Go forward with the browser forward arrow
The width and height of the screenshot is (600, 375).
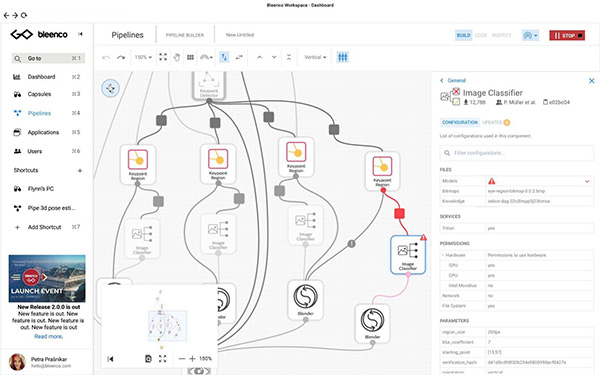pyautogui.click(x=15, y=15)
